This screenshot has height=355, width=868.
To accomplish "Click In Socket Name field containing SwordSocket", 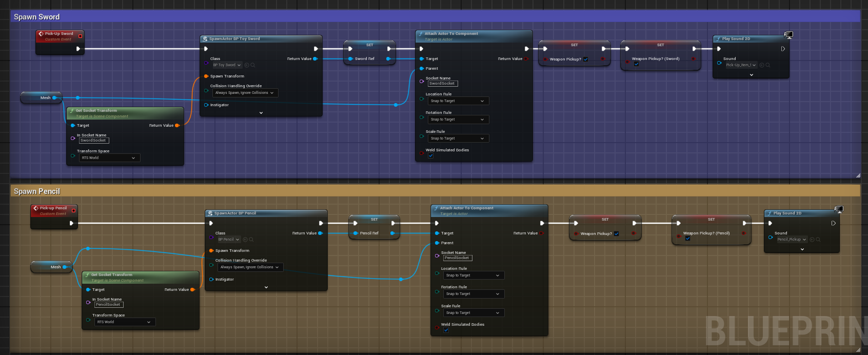I will click(94, 140).
